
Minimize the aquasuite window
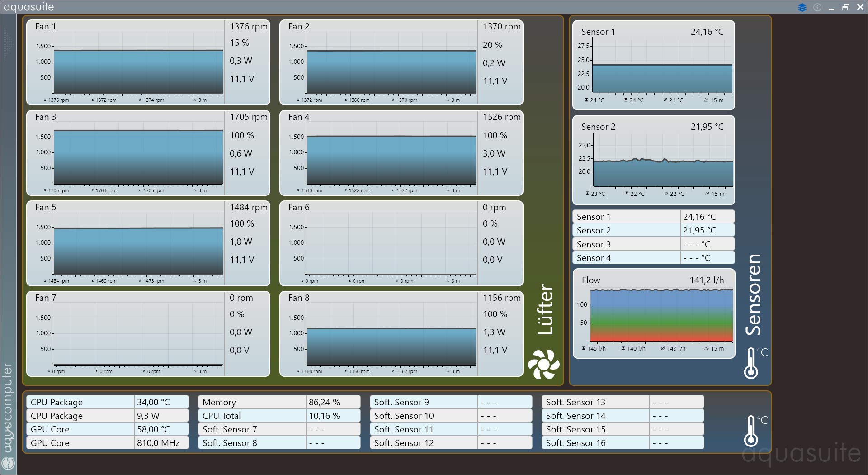(831, 7)
